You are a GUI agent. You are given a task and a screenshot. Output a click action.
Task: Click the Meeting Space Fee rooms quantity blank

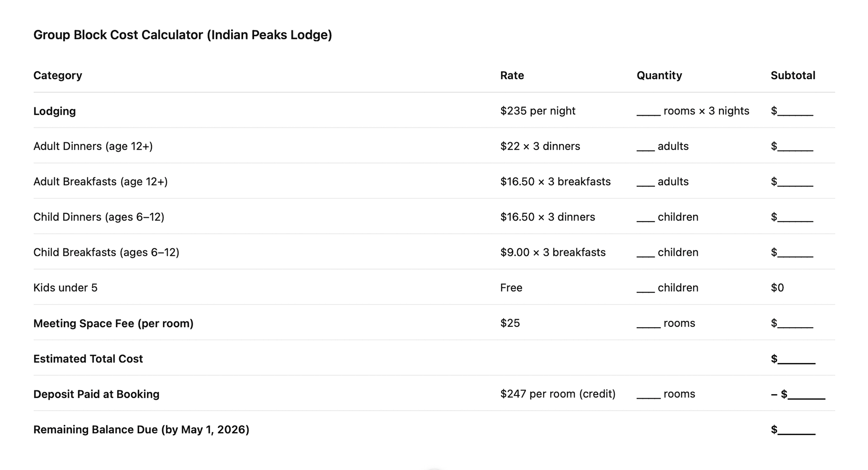648,324
